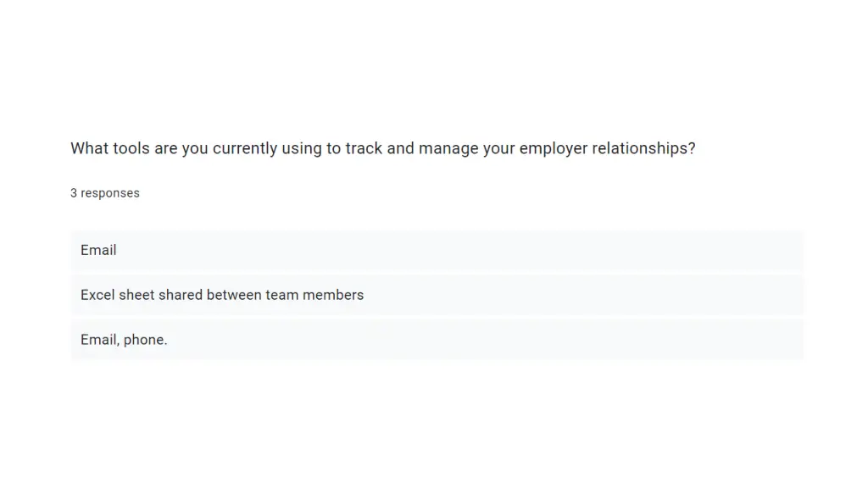The image size is (868, 488).
Task: Click the word 'What' starting the question
Action: tap(90, 148)
